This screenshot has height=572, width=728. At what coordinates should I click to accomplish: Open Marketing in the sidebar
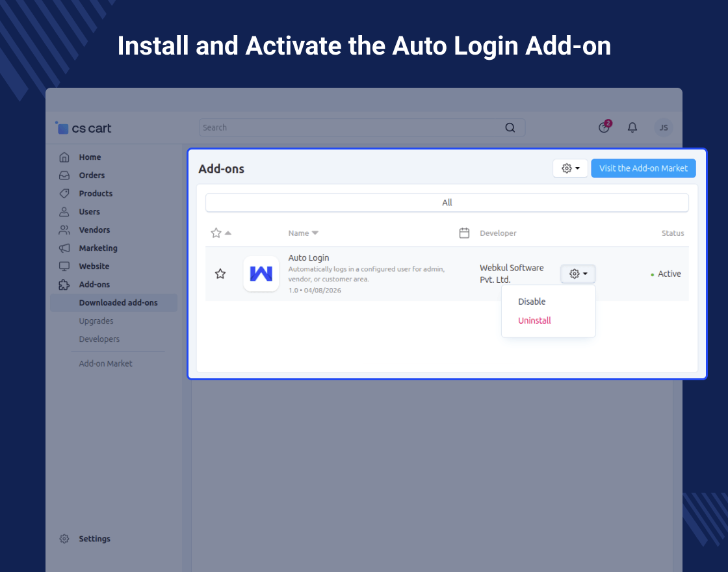(x=98, y=248)
